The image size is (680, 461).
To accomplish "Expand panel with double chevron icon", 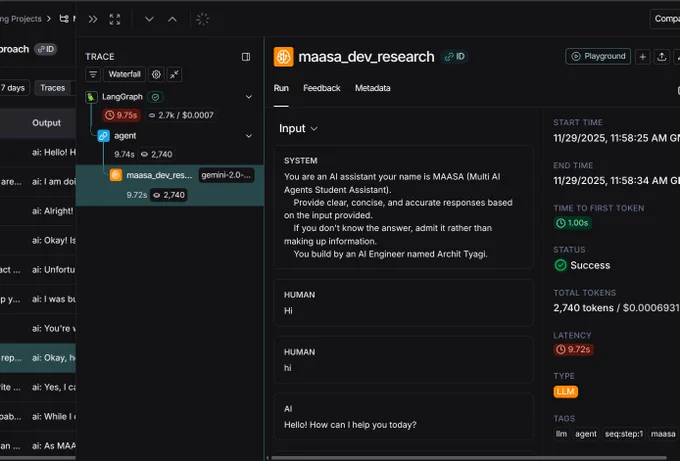I will point(93,19).
